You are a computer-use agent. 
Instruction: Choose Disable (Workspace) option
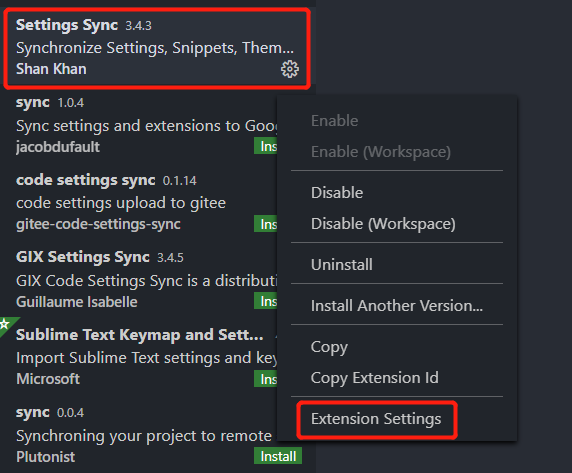[x=383, y=224]
